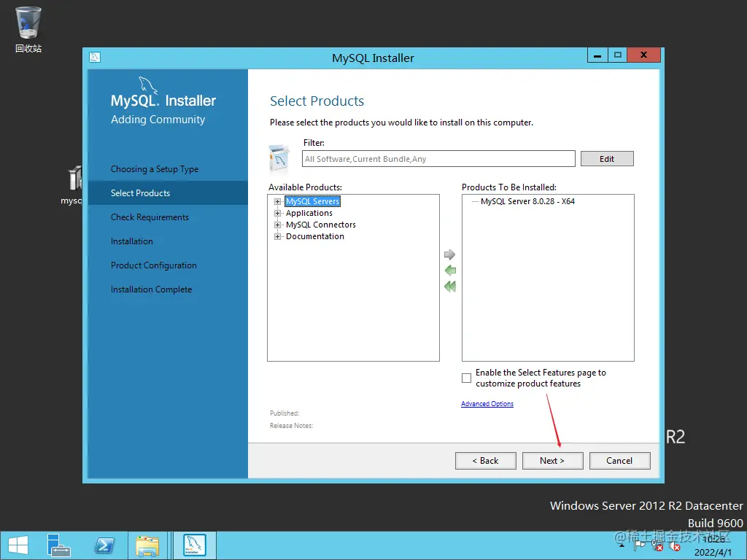Open the network tray icon
This screenshot has height=560, width=747.
[657, 545]
